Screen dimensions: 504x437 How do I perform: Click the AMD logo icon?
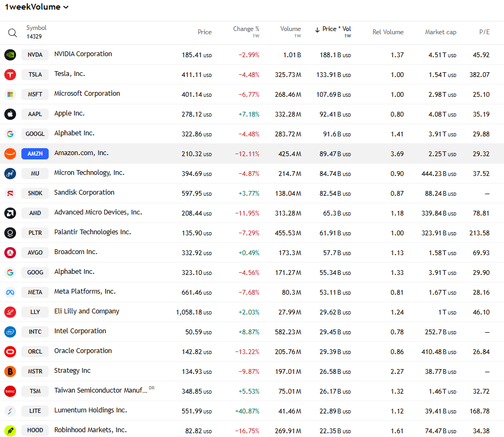click(x=10, y=213)
